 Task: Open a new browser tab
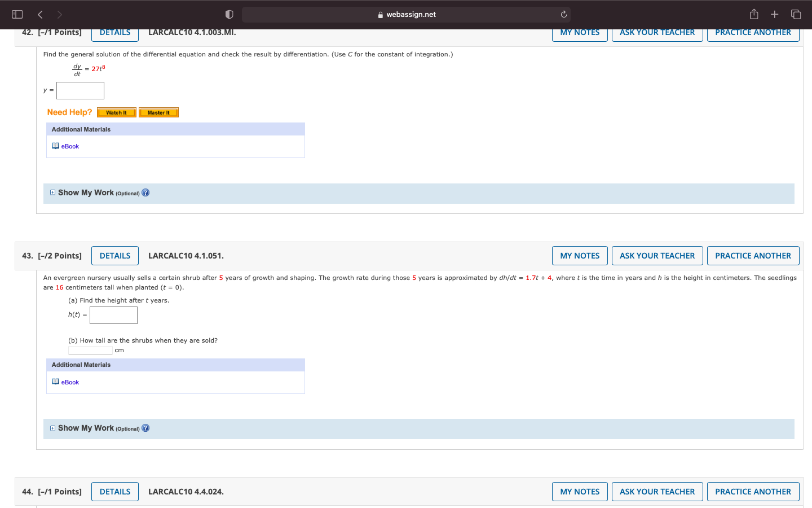point(774,14)
